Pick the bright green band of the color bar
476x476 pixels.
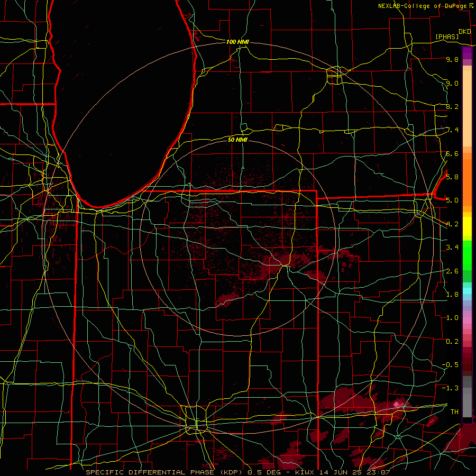[467, 255]
